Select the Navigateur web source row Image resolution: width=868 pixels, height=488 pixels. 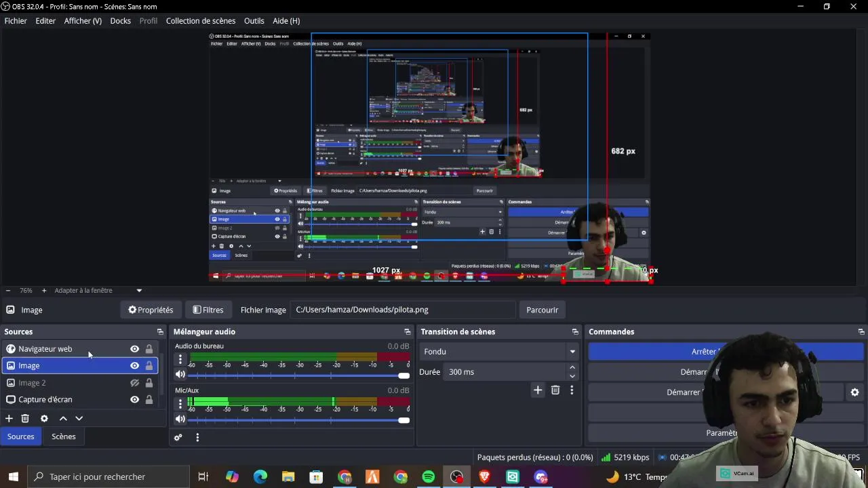click(80, 349)
